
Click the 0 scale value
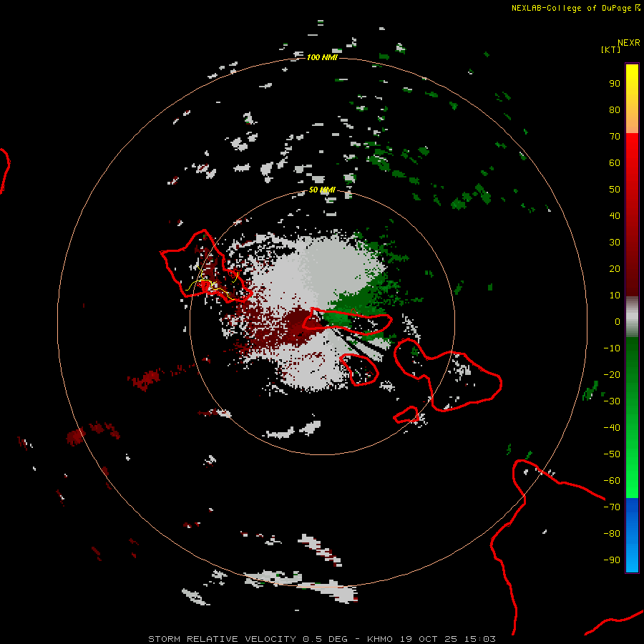click(618, 322)
